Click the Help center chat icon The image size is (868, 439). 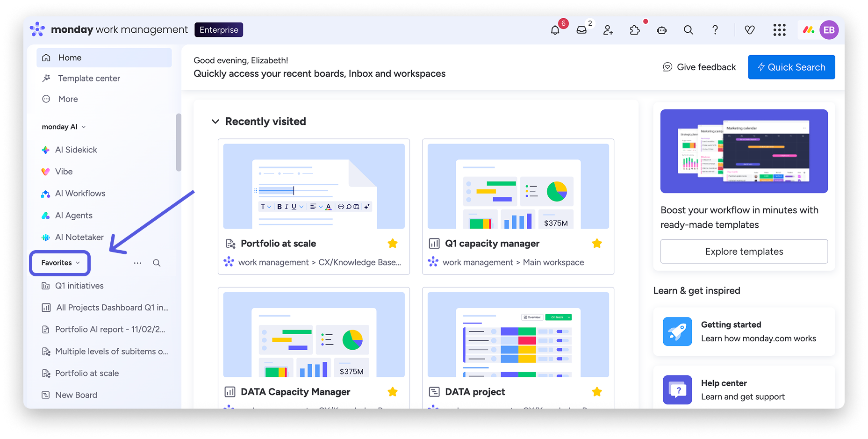tap(677, 390)
